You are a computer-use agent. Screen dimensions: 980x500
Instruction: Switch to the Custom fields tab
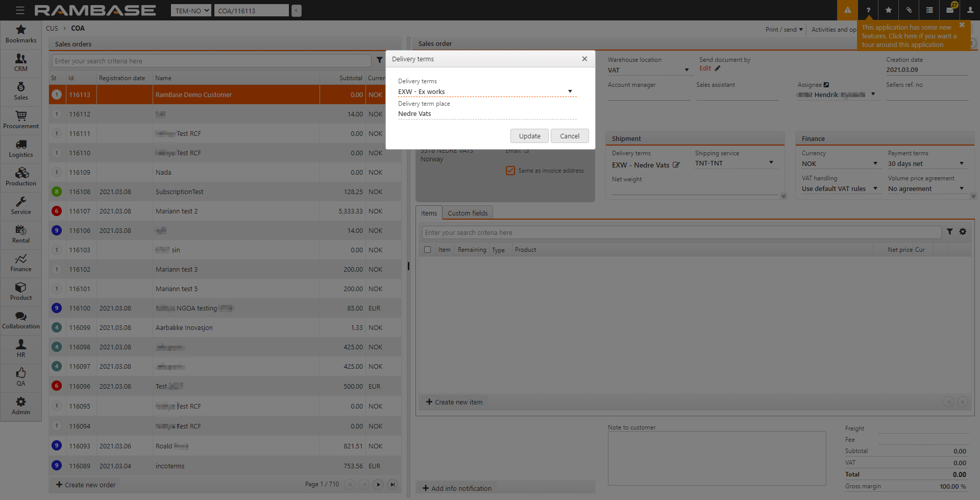pyautogui.click(x=468, y=213)
